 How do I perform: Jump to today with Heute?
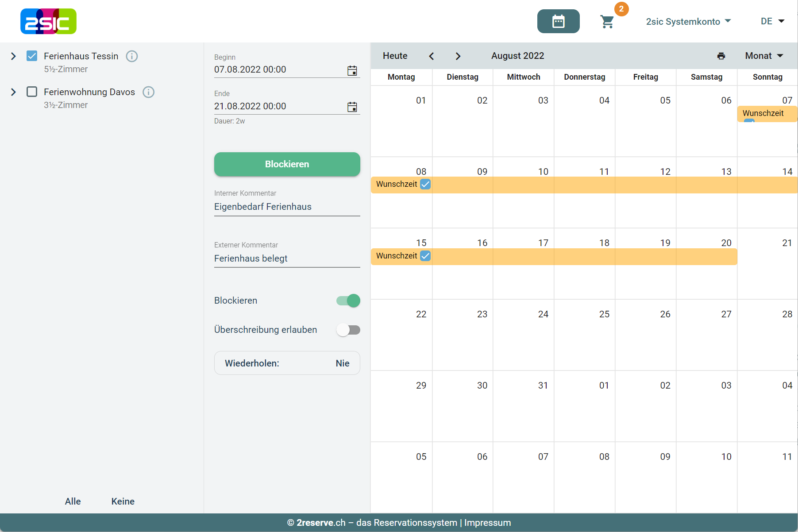coord(395,56)
